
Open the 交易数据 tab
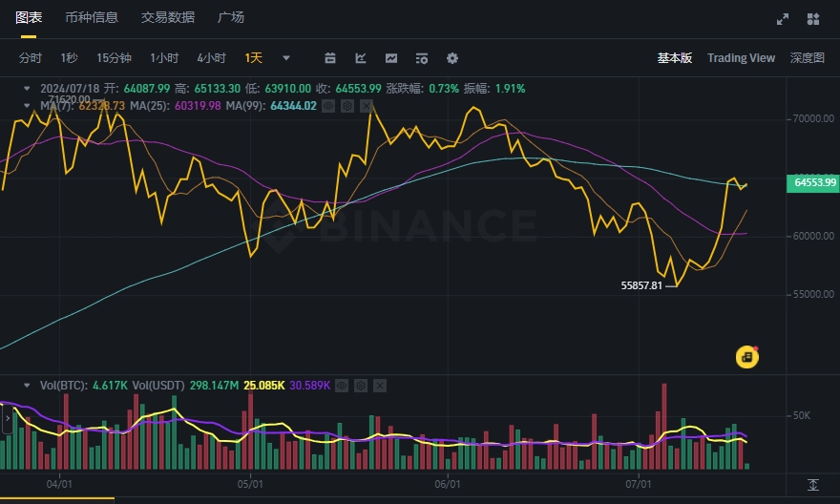click(167, 17)
